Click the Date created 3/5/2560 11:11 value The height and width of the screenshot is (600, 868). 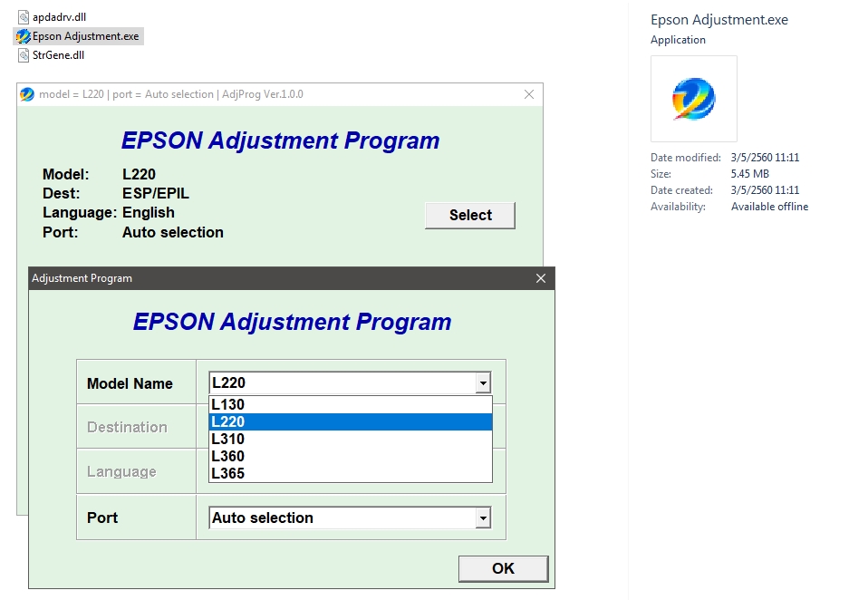tap(765, 190)
